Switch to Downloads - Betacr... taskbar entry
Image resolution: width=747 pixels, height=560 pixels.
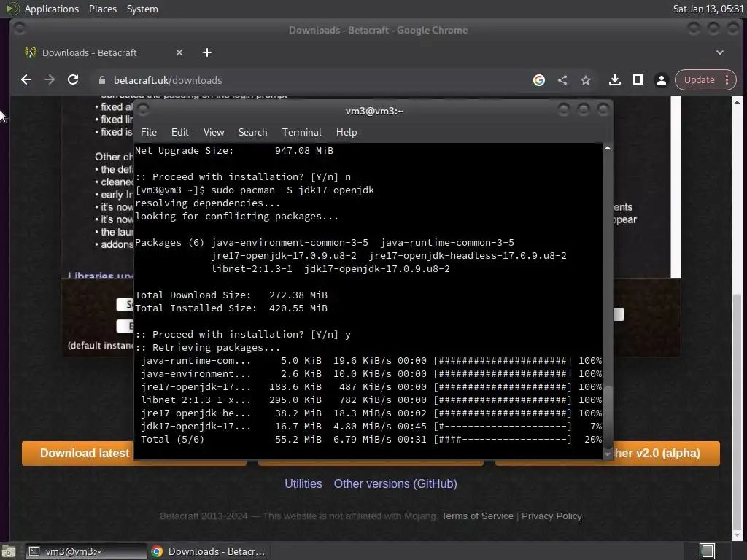[208, 551]
